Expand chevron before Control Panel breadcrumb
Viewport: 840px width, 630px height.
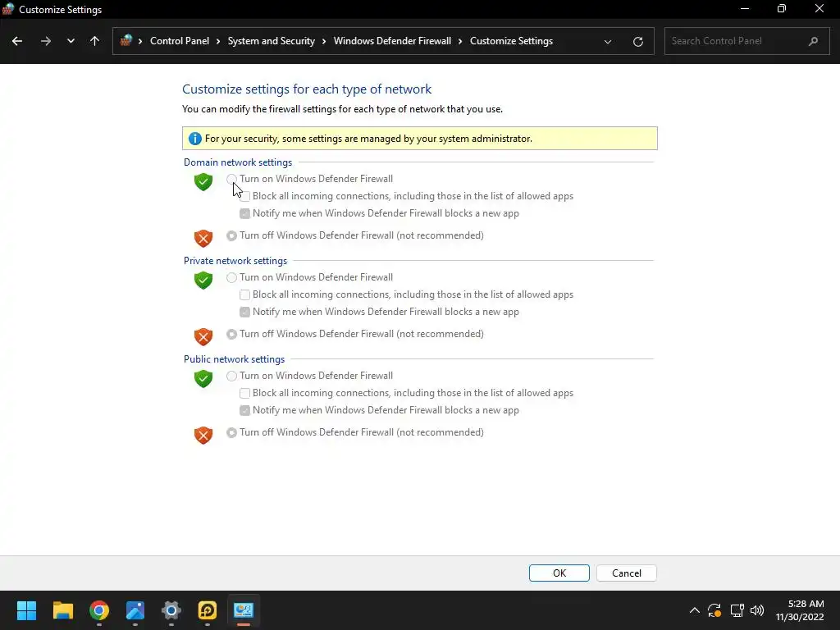pos(140,41)
